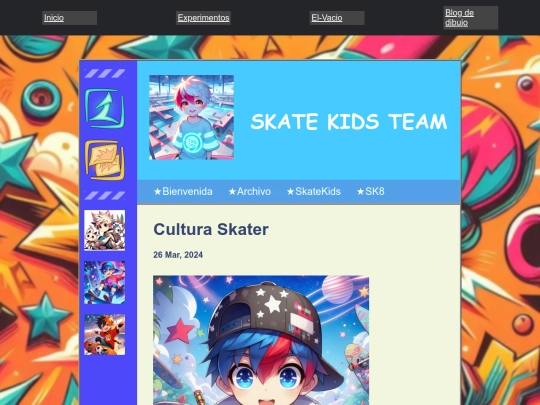This screenshot has width=540, height=405.
Task: Open the Experimentos page link
Action: [x=204, y=18]
